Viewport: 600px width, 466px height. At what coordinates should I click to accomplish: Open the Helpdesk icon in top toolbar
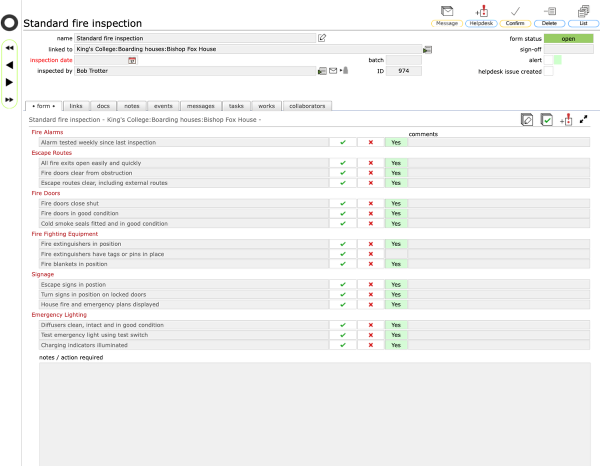[481, 11]
